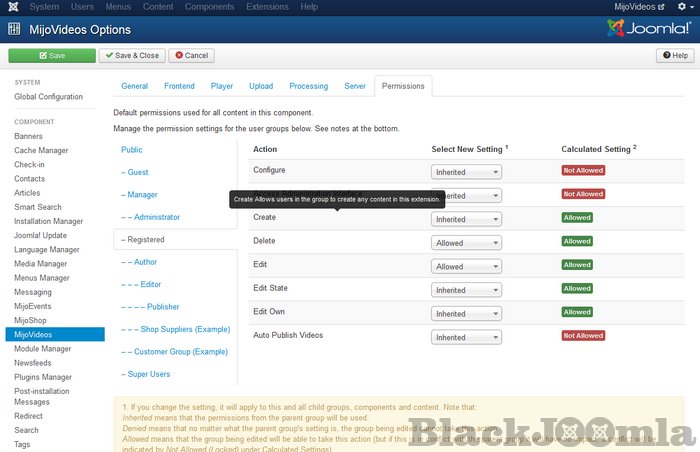Image resolution: width=700 pixels, height=452 pixels.
Task: Open the Extensions menu
Action: point(266,7)
